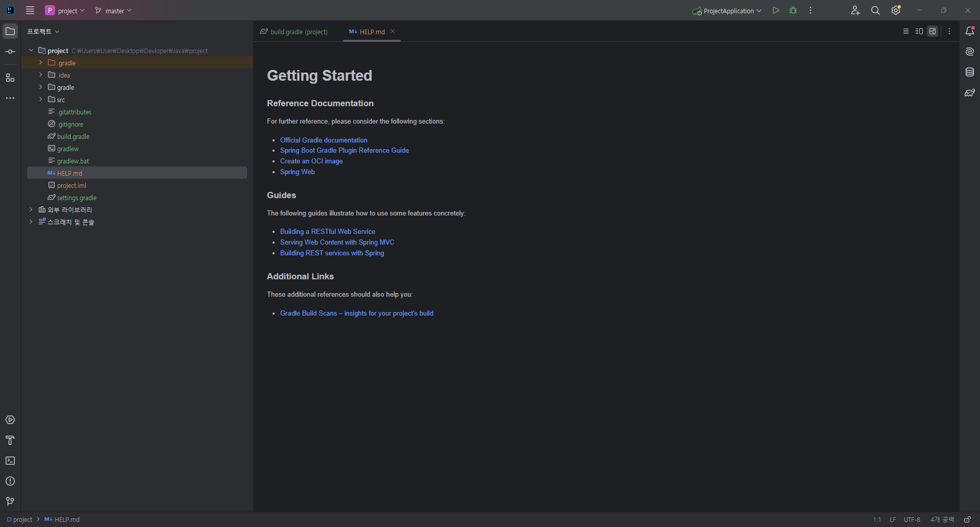Select .gitattributes in project tree
This screenshot has width=980, height=527.
tap(74, 112)
